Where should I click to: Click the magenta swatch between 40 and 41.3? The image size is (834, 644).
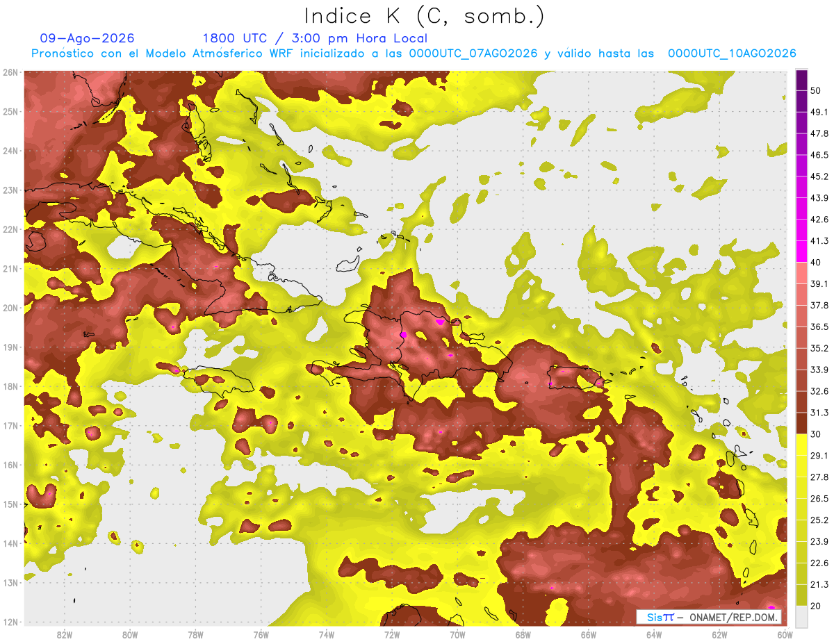[x=801, y=251]
